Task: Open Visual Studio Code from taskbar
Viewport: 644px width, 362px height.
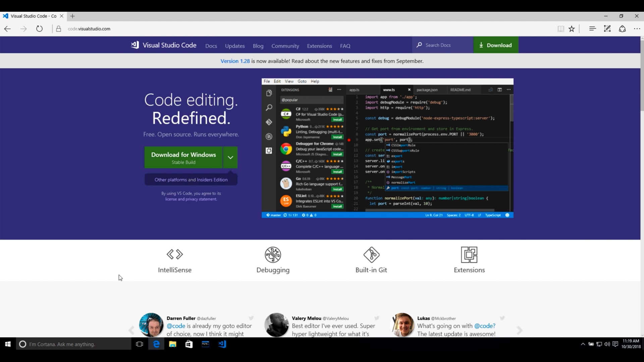Action: [x=222, y=344]
